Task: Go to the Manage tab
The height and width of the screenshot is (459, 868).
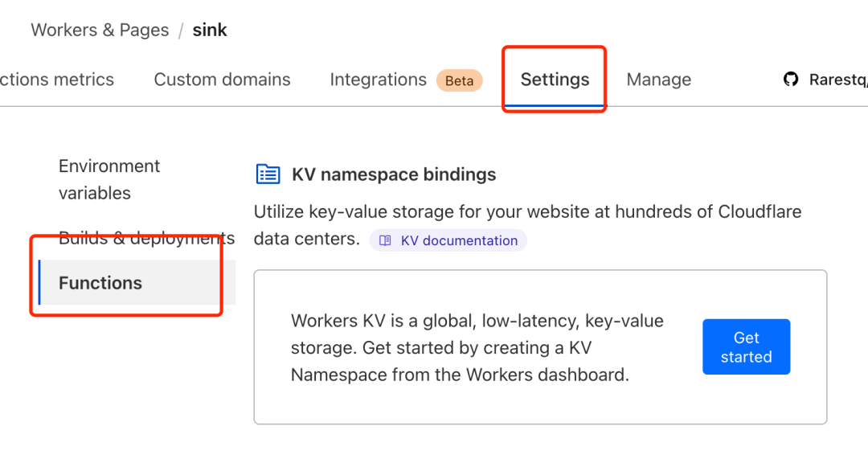Action: click(659, 80)
